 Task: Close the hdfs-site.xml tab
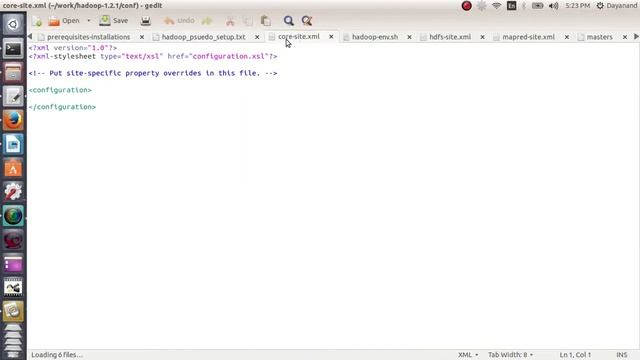point(482,37)
